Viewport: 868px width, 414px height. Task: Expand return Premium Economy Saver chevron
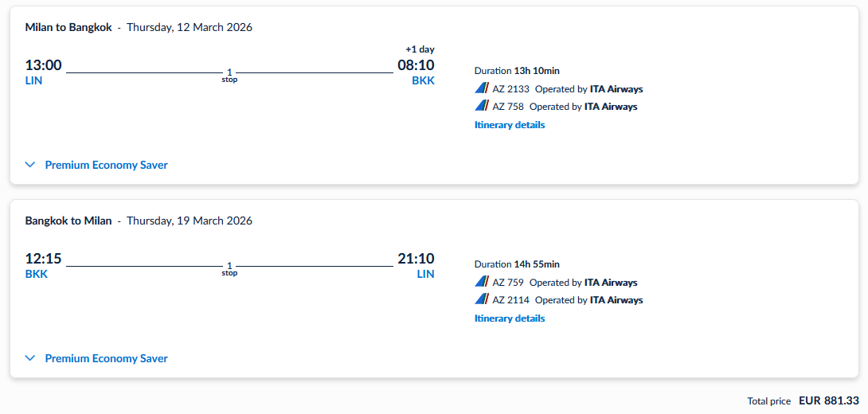pyautogui.click(x=30, y=358)
